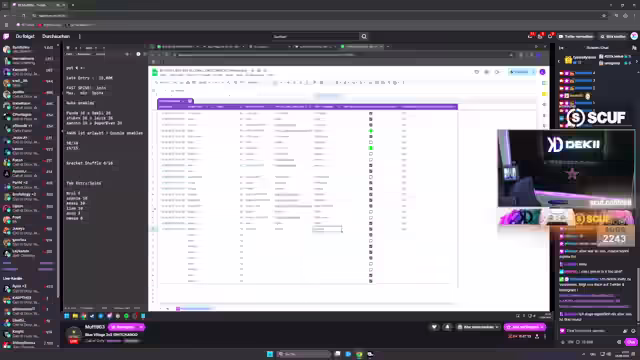
Task: Toggle the bottom-most checkbox in the sheet column
Action: [x=371, y=281]
